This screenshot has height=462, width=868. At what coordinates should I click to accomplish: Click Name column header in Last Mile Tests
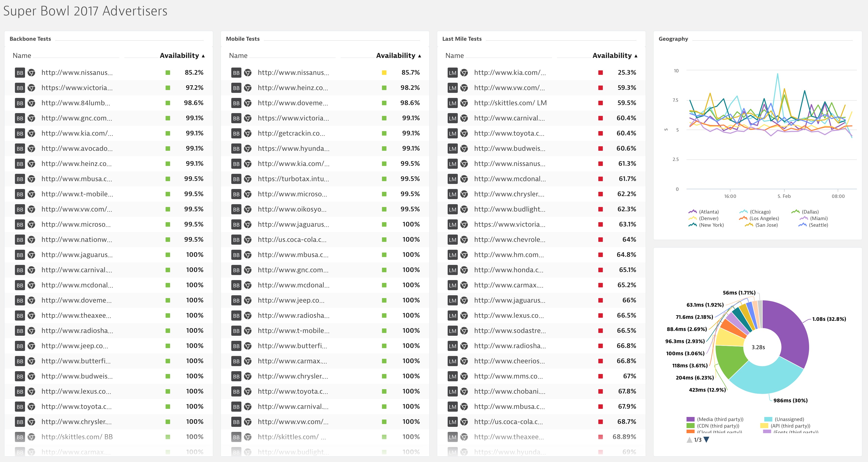pos(454,56)
